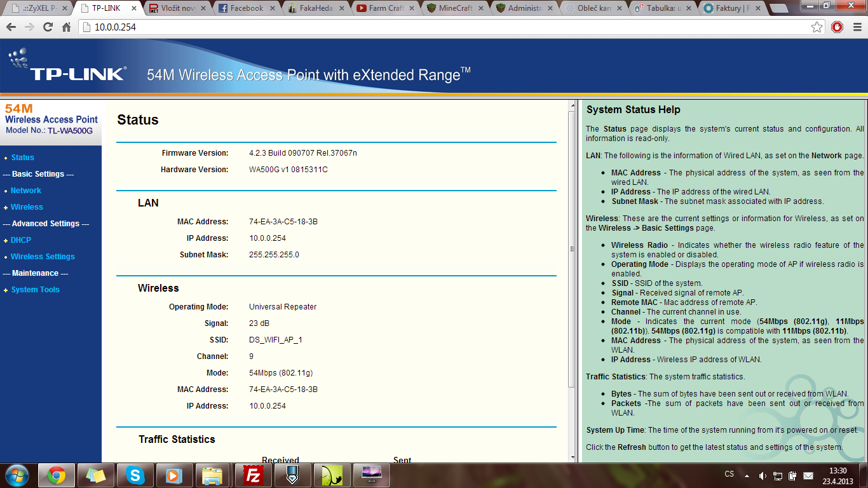868x488 pixels.
Task: Click the browser forward arrow
Action: 29,27
